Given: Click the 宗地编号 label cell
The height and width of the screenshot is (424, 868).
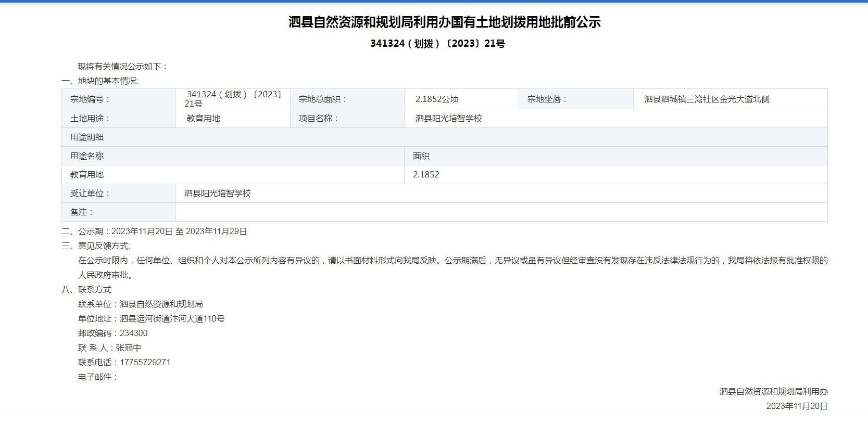Looking at the screenshot, I should (119, 99).
